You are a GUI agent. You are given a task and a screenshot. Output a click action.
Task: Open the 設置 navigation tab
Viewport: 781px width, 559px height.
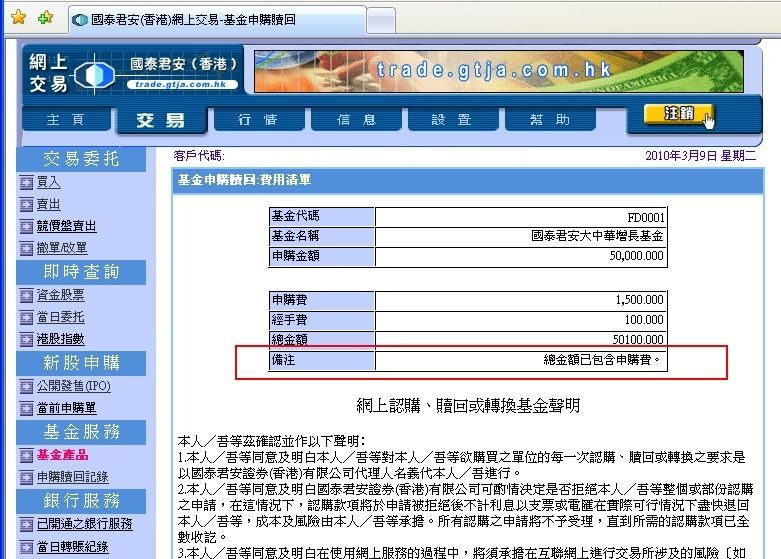(452, 120)
